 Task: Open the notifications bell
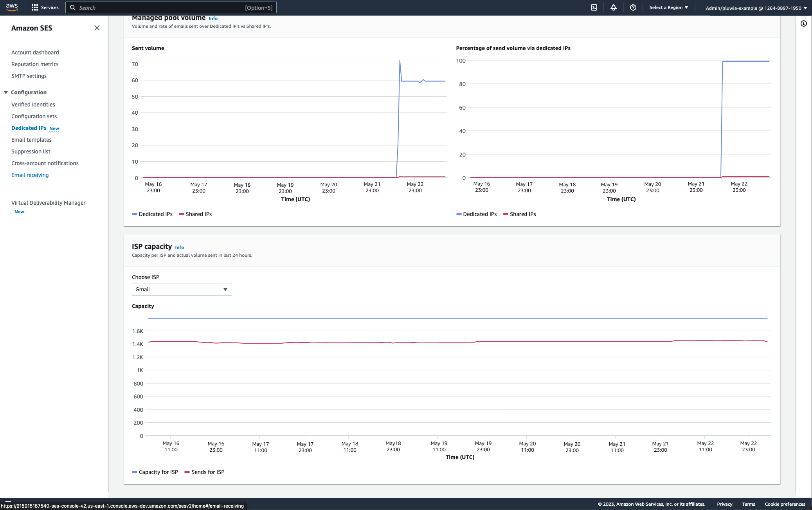click(614, 7)
